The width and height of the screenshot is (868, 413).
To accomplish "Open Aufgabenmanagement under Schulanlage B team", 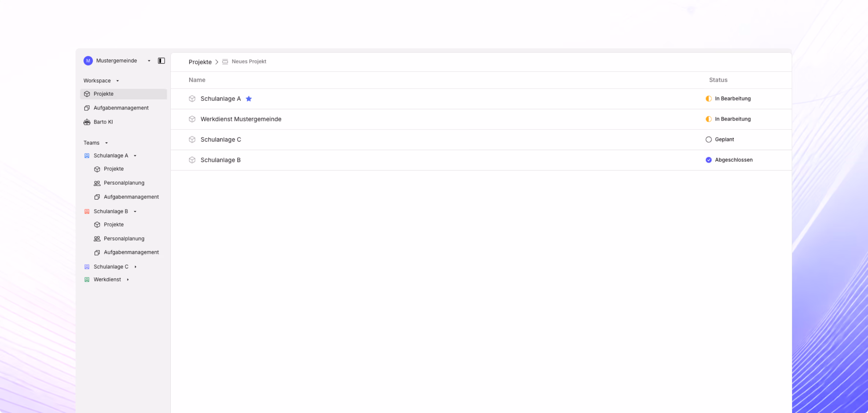I will point(131,252).
